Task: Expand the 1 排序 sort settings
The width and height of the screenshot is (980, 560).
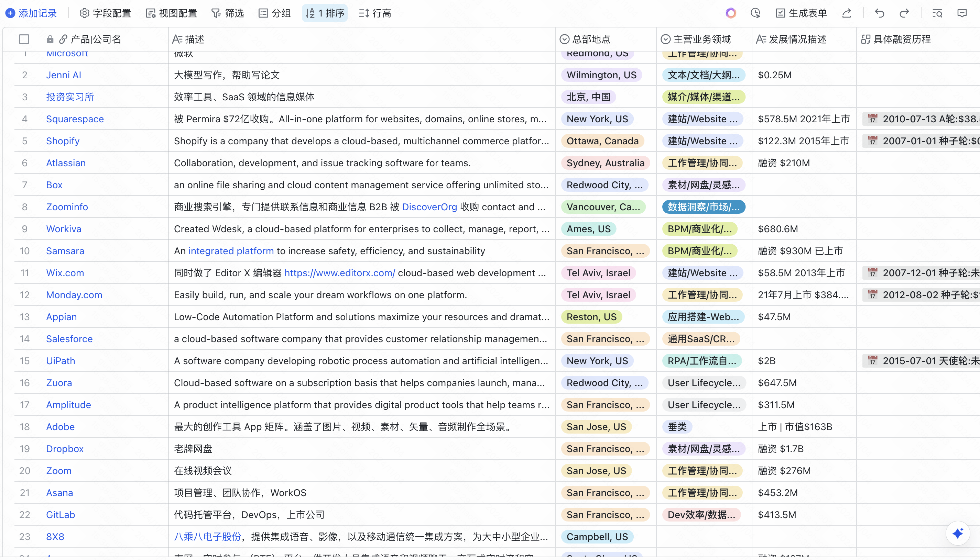Action: click(325, 13)
